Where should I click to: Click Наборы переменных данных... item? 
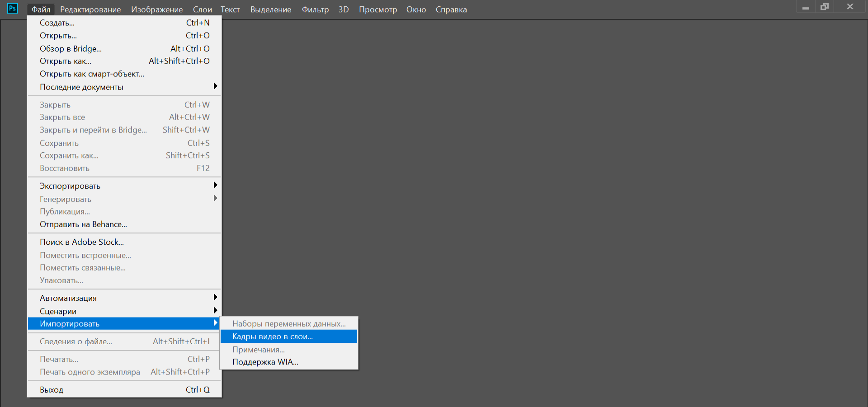(x=289, y=323)
